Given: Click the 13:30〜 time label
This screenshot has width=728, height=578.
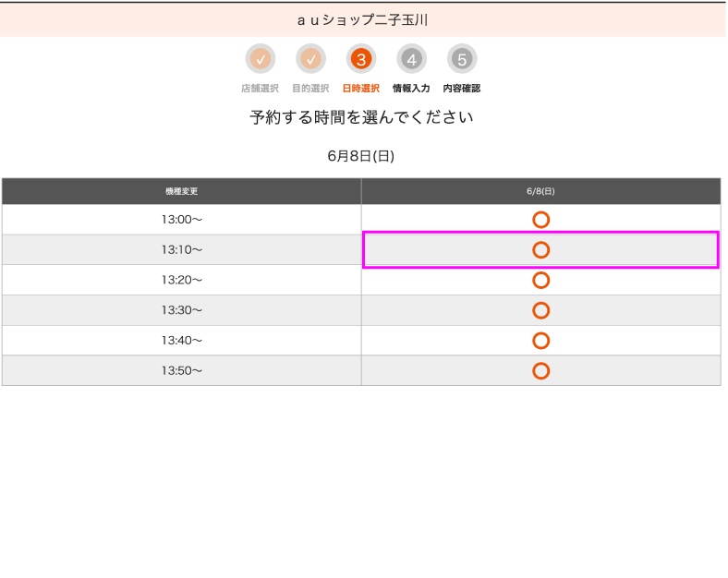Looking at the screenshot, I should (181, 310).
